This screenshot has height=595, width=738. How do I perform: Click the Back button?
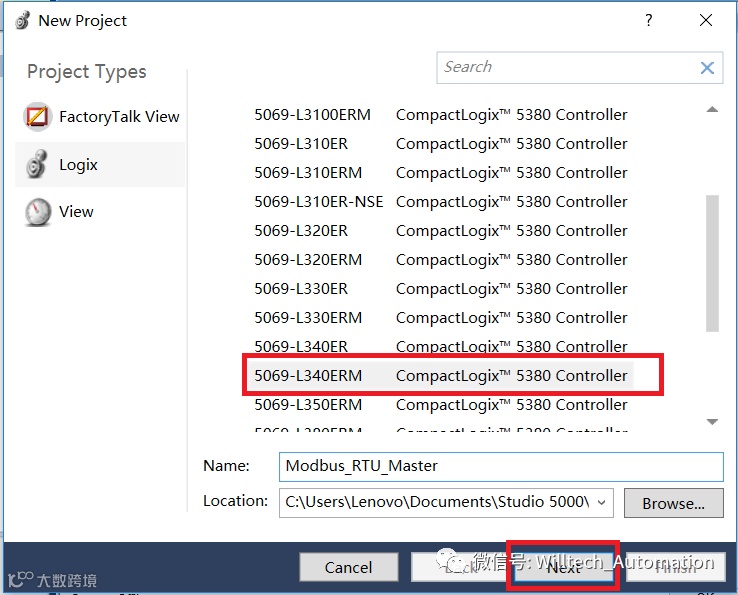(x=460, y=567)
